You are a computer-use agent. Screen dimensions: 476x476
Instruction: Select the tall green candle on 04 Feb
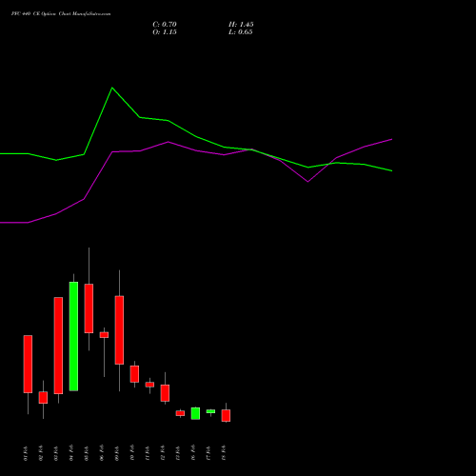tap(73, 336)
